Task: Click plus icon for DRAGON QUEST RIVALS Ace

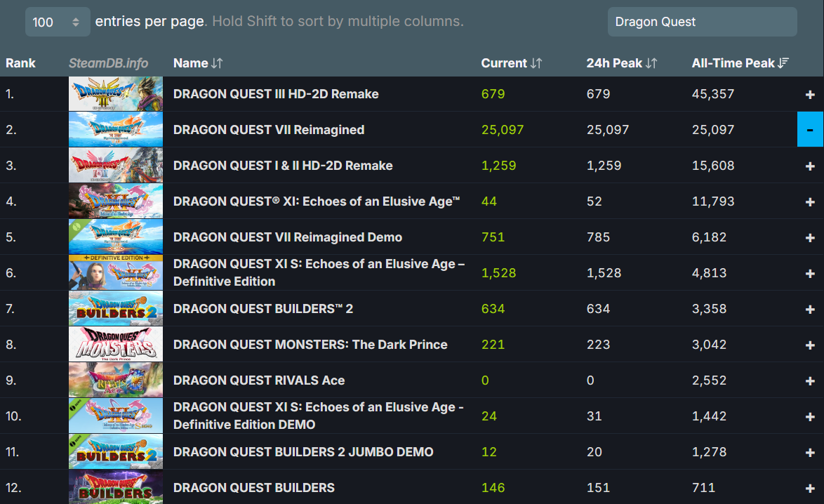Action: tap(810, 380)
